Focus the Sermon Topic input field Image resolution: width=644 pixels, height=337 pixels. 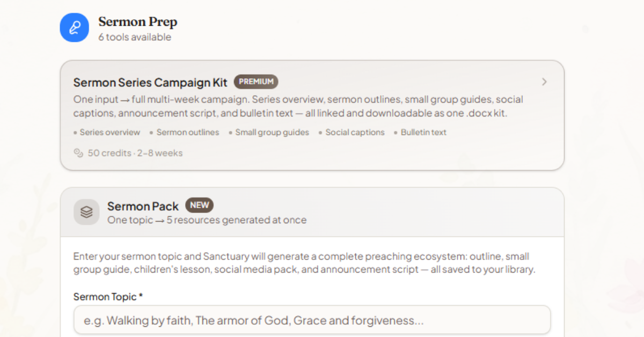pos(312,320)
